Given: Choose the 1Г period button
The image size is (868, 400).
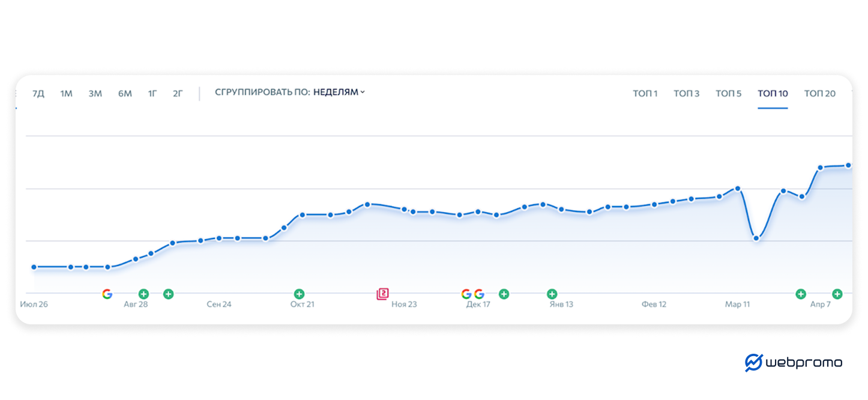Looking at the screenshot, I should click(152, 93).
